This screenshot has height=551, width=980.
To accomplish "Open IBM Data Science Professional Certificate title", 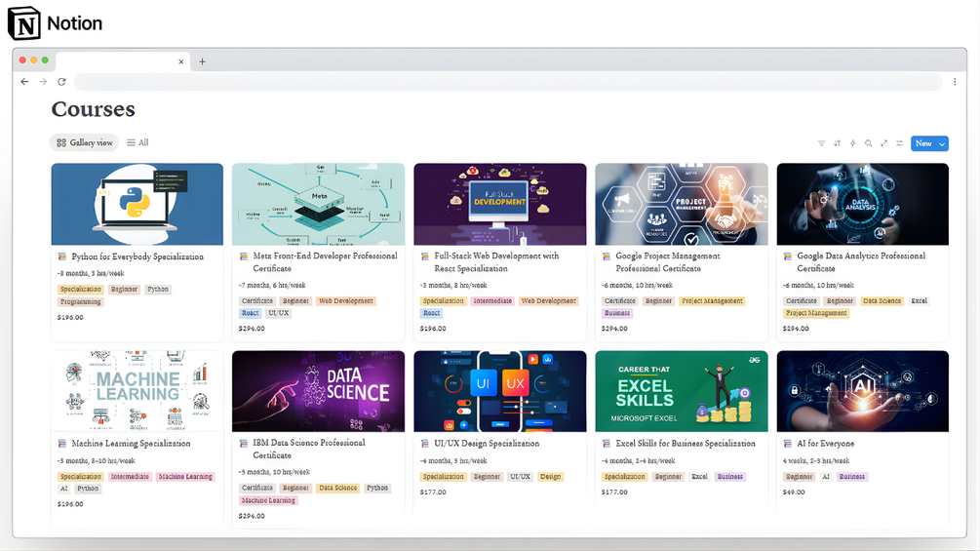I will [x=309, y=449].
